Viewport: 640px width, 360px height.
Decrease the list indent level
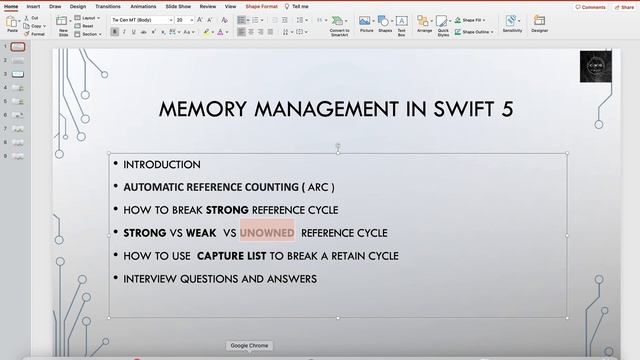click(275, 20)
